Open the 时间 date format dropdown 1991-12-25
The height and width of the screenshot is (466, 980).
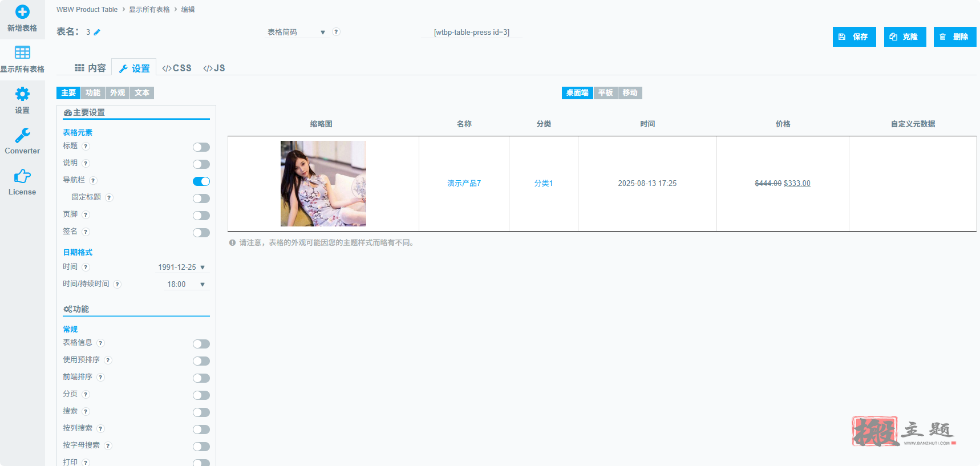click(x=182, y=267)
